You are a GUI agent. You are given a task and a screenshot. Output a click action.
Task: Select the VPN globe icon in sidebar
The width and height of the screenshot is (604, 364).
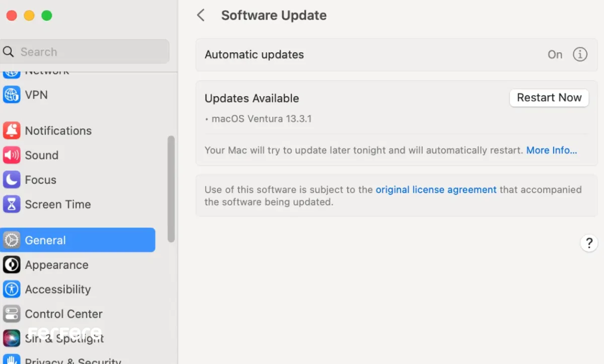12,95
